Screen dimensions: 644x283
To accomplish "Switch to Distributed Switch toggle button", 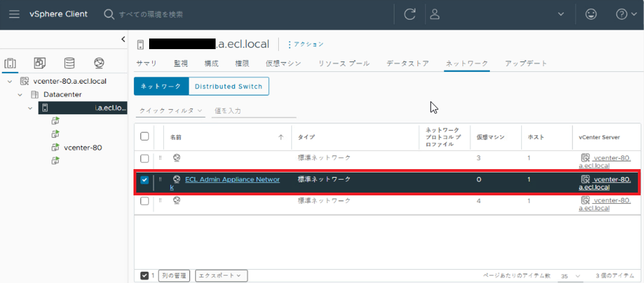I will [x=228, y=87].
